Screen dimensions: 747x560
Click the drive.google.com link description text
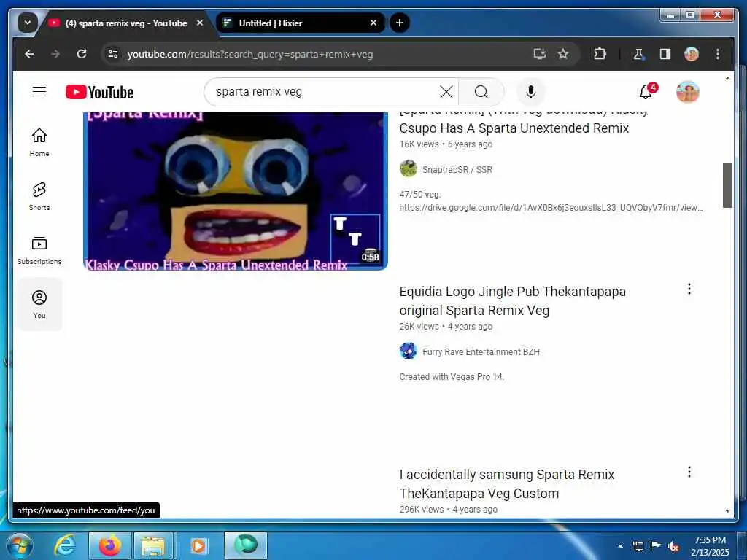pyautogui.click(x=551, y=208)
